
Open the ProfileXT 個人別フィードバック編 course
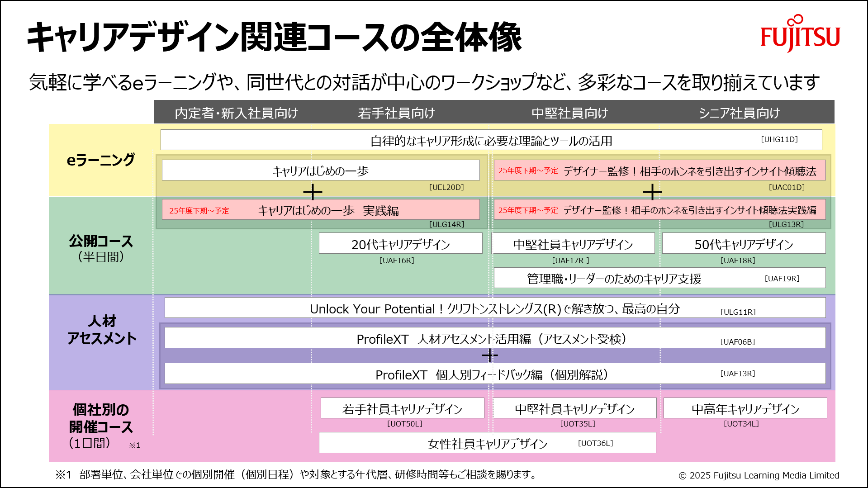point(495,374)
